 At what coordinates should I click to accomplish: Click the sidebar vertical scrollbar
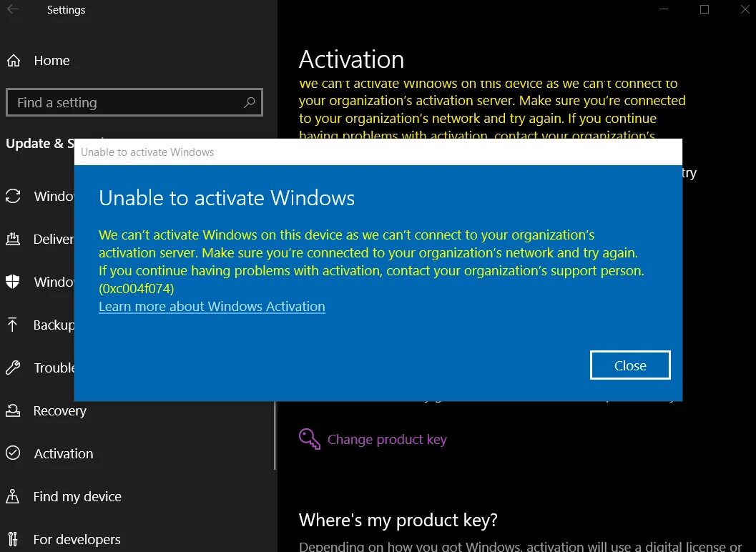tap(275, 434)
